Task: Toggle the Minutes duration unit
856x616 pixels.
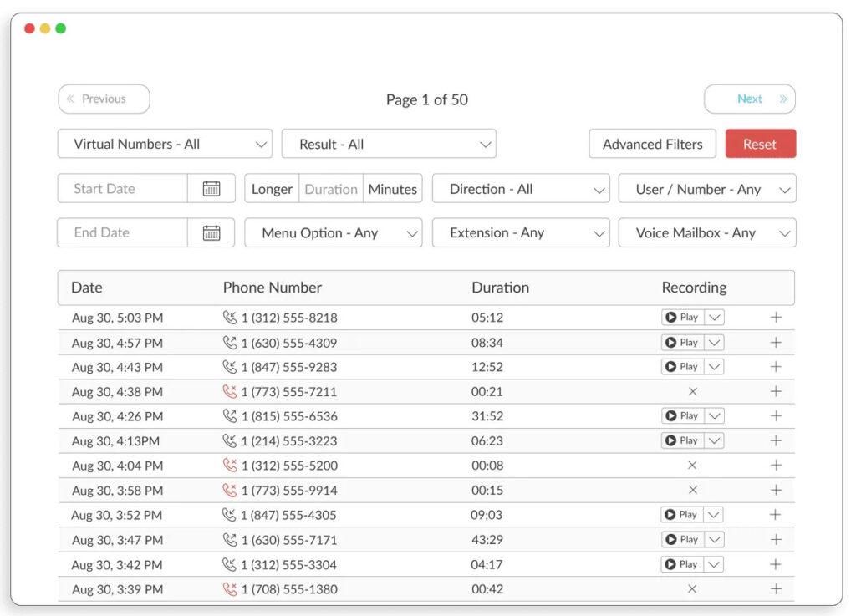Action: point(392,189)
